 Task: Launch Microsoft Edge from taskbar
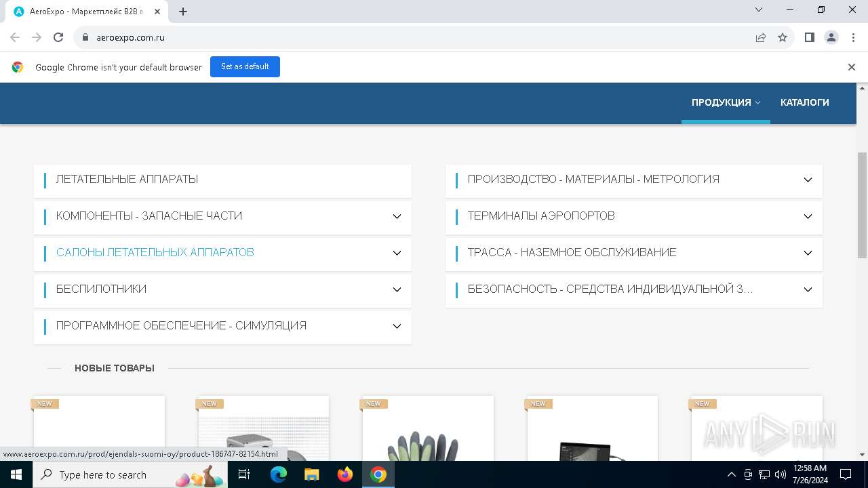pos(279,474)
